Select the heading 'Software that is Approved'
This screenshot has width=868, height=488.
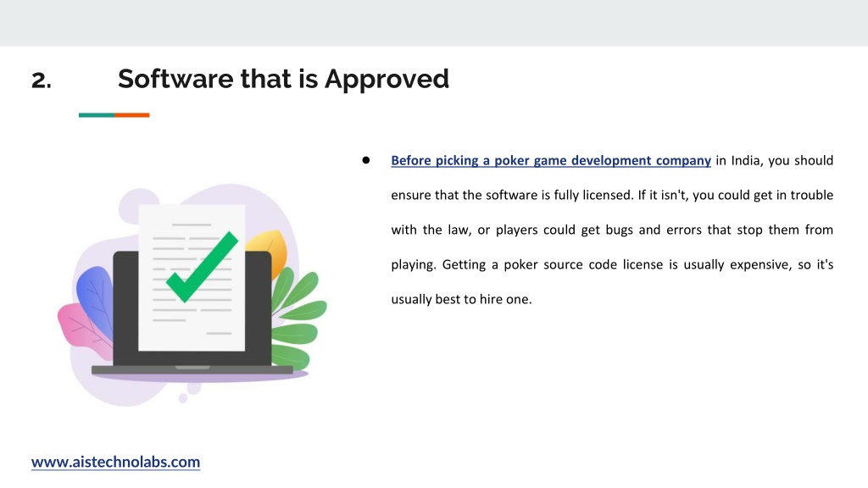pos(283,79)
